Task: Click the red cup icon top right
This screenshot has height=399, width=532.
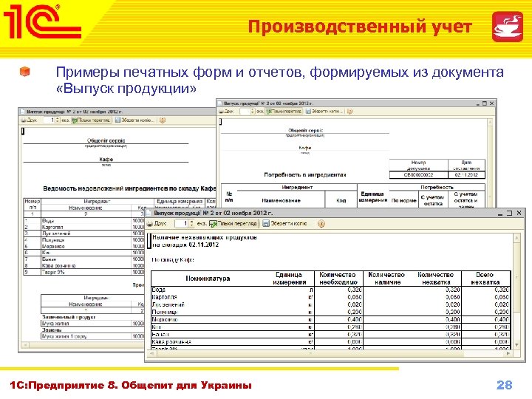Action: click(x=508, y=27)
